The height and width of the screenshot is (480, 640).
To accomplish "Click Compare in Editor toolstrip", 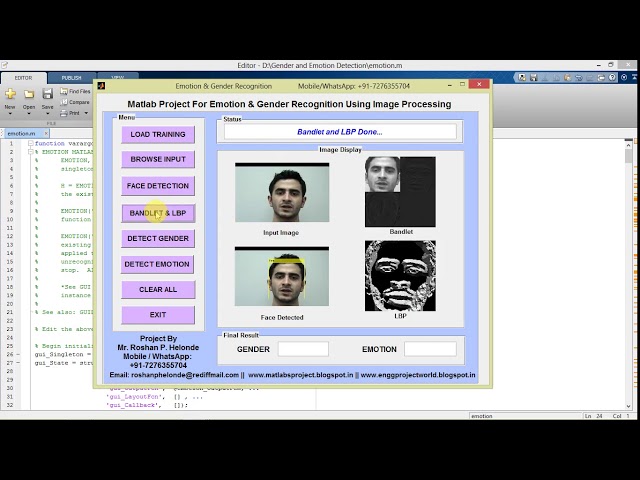I will (x=75, y=102).
